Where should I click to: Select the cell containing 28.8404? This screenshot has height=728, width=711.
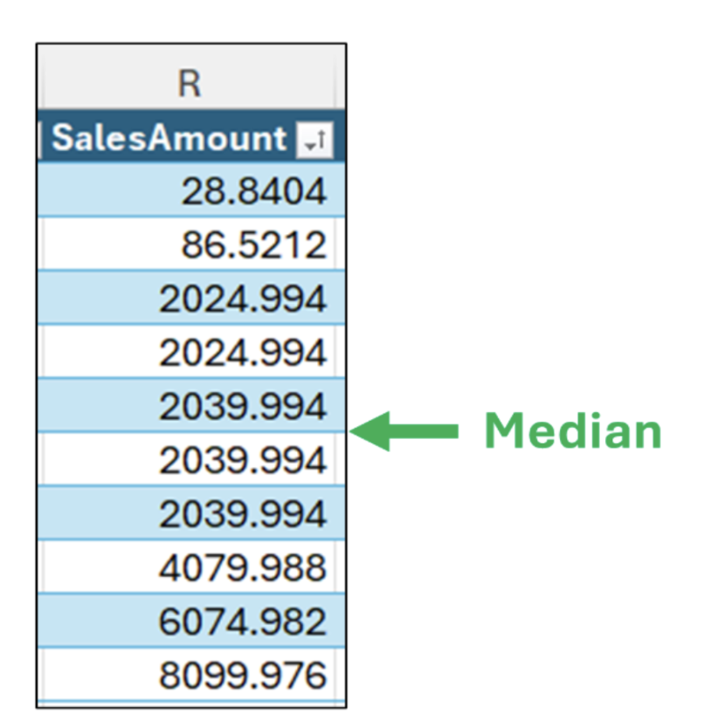click(253, 191)
